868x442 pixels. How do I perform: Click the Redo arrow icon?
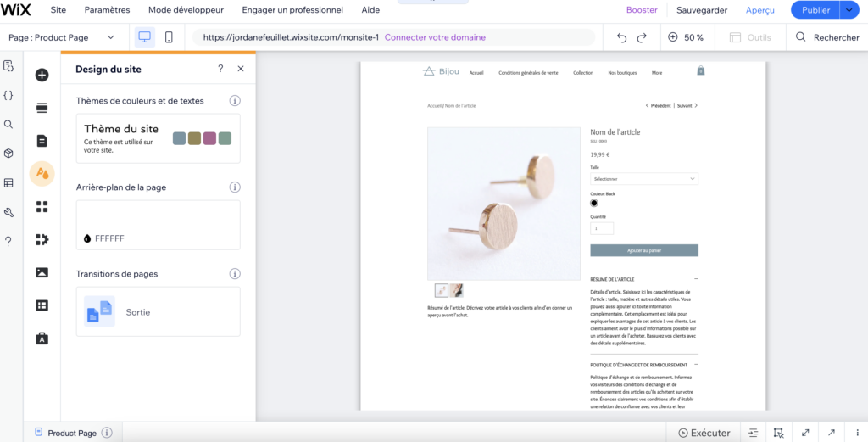642,37
